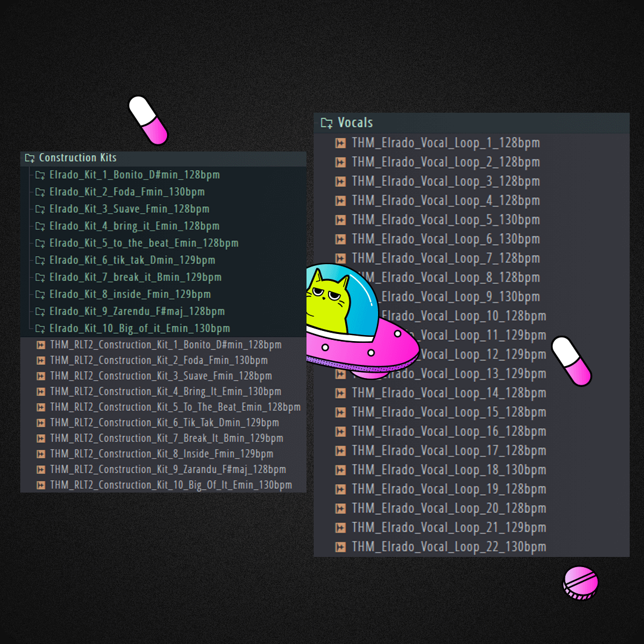Screen dimensions: 644x644
Task: Select THM_Elrado_Vocal_Loop_16_128bpm sample
Action: click(x=448, y=432)
